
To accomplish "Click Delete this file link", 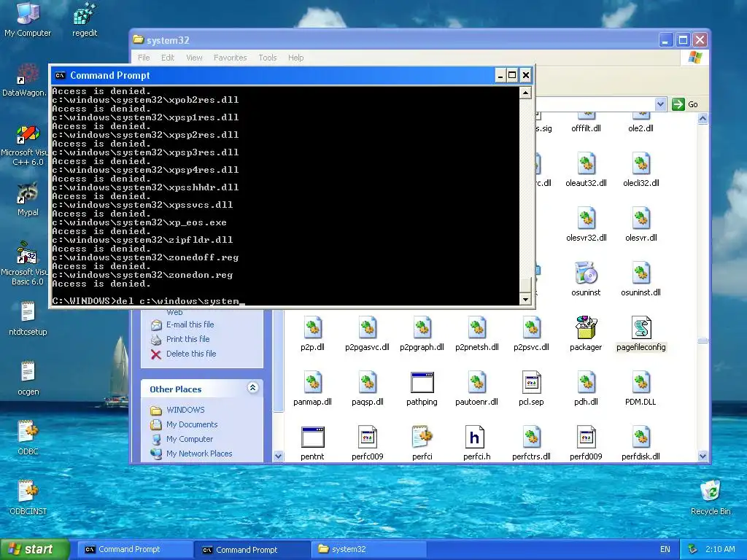I will 191,354.
